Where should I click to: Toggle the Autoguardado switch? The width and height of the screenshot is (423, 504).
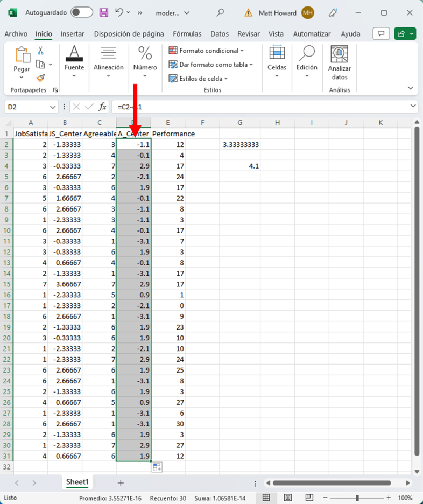[x=81, y=12]
